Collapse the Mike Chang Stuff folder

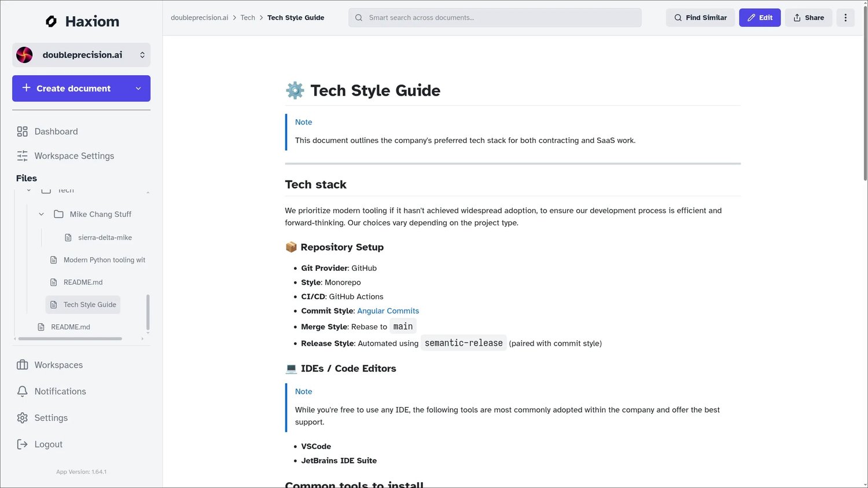click(x=41, y=214)
